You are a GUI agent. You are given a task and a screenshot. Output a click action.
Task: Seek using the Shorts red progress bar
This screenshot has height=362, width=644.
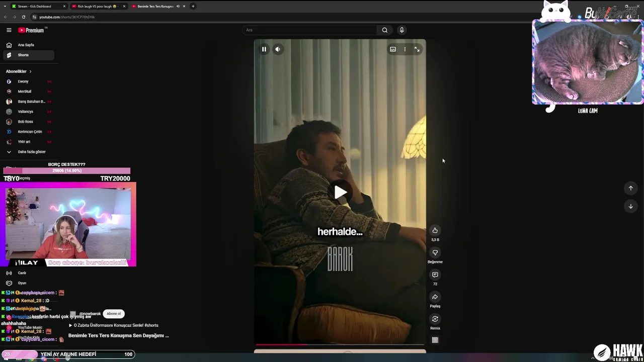pyautogui.click(x=340, y=344)
